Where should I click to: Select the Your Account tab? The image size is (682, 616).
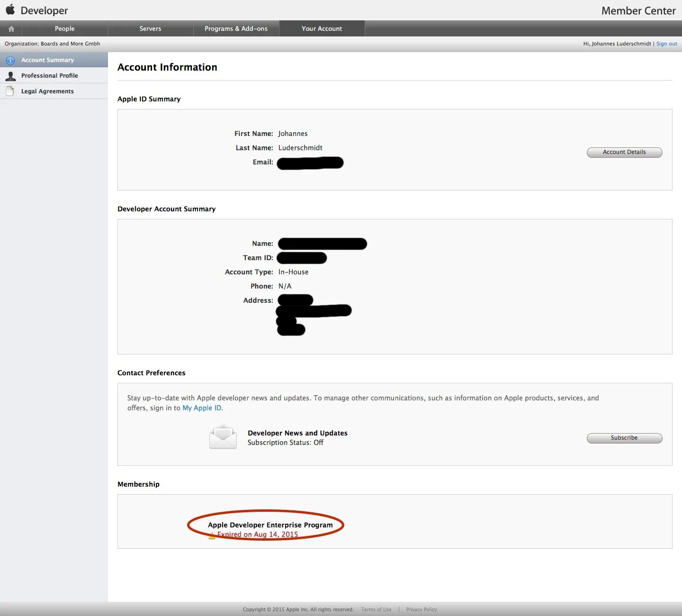[322, 28]
